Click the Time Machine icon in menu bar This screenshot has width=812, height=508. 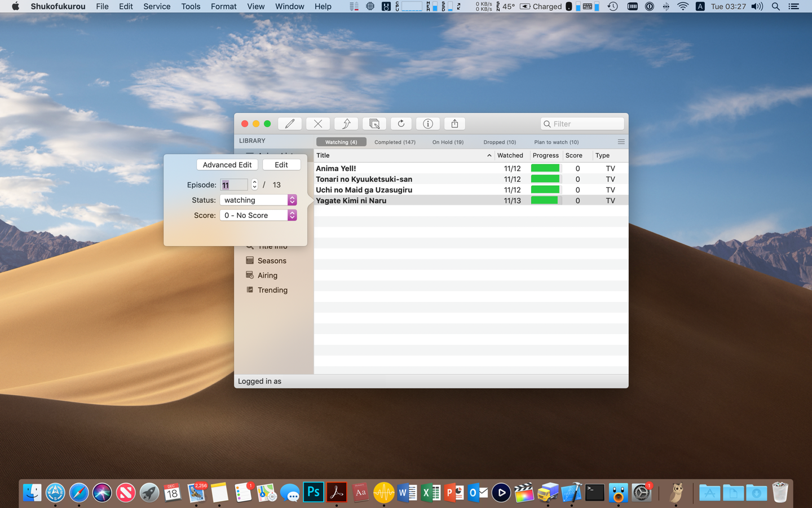(x=612, y=6)
